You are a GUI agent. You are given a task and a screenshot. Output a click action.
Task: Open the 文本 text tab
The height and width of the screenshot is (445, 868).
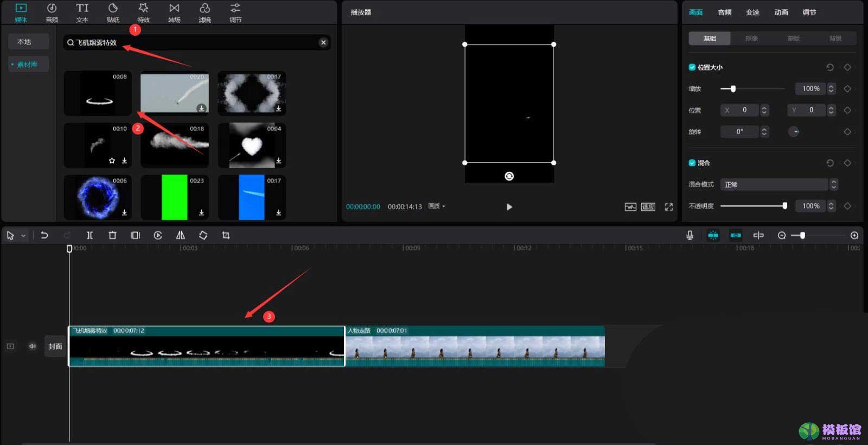coord(82,13)
